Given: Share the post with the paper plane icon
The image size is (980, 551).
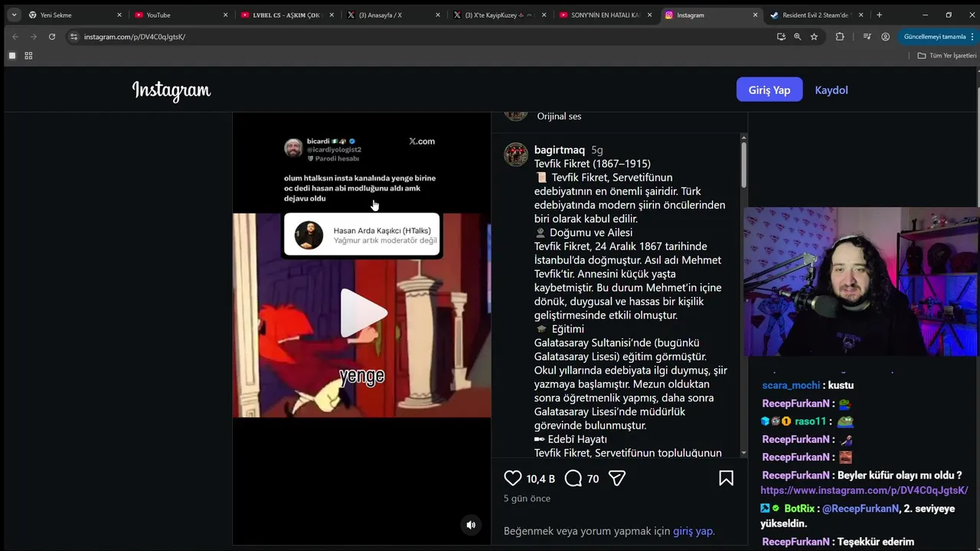Looking at the screenshot, I should 617,478.
